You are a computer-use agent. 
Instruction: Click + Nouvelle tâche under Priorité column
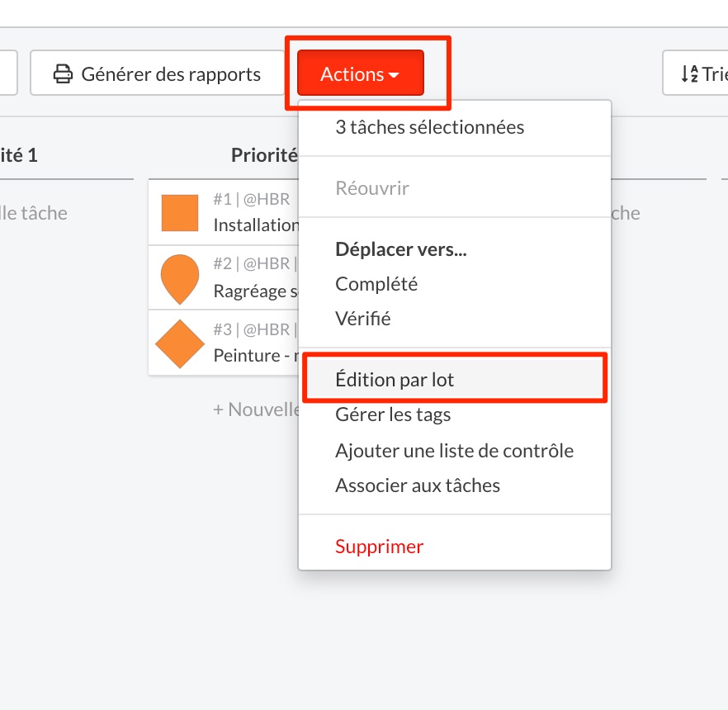(256, 409)
